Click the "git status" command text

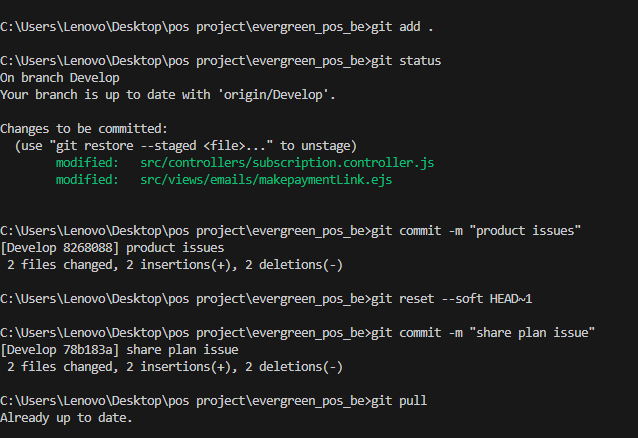(x=406, y=60)
